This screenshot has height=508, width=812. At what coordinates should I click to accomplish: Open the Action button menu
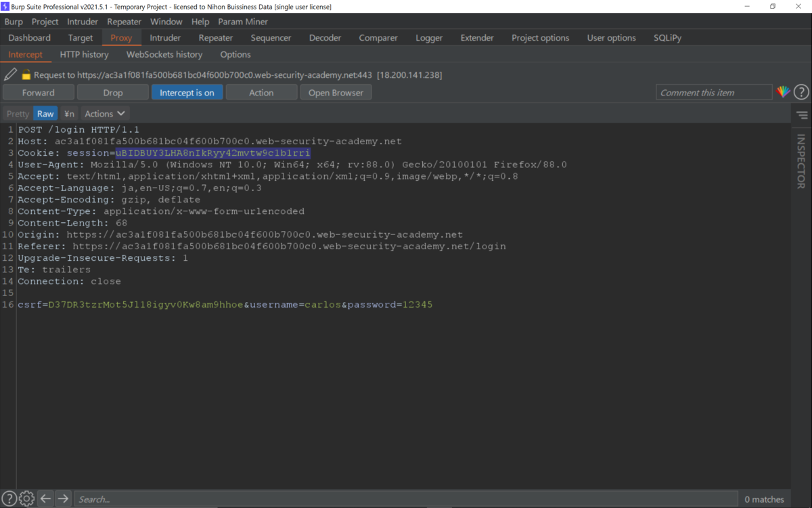coord(261,93)
